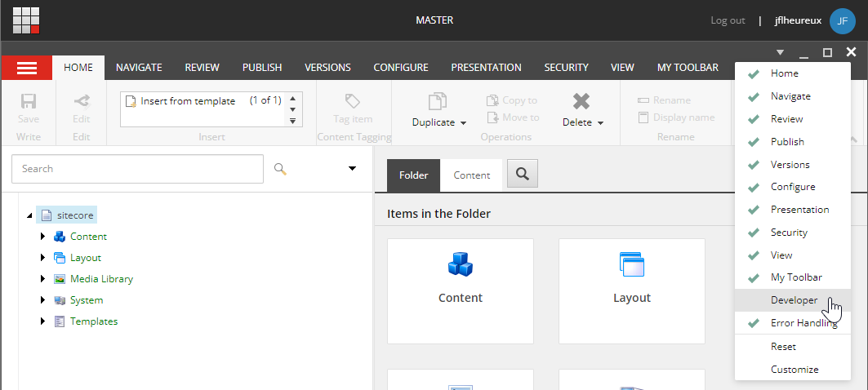This screenshot has height=390, width=868.
Task: Click the JF user avatar
Action: [x=843, y=21]
